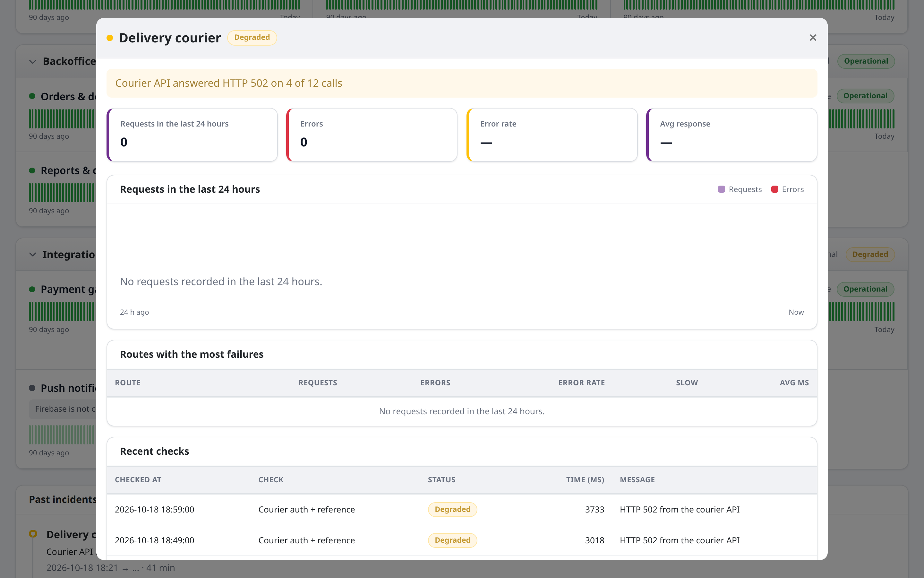Screen dimensions: 924x578
Task: Click the 3018 time value
Action: (x=595, y=540)
